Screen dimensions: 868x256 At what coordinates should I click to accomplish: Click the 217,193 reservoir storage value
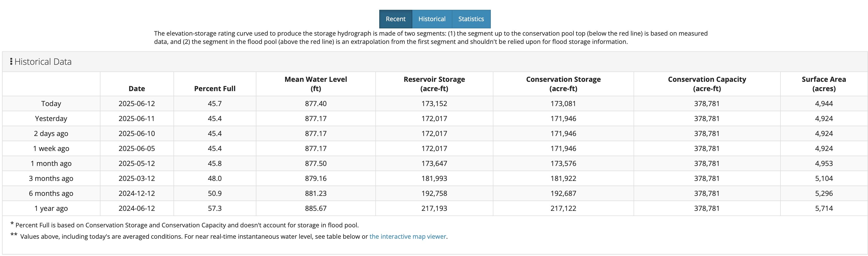tap(434, 209)
